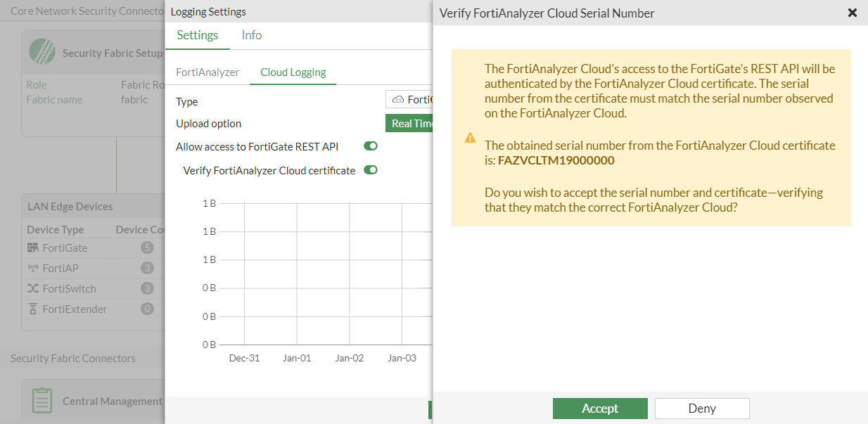Viewport: 868px width, 424px height.
Task: Open the logging Type selector
Action: [x=415, y=99]
